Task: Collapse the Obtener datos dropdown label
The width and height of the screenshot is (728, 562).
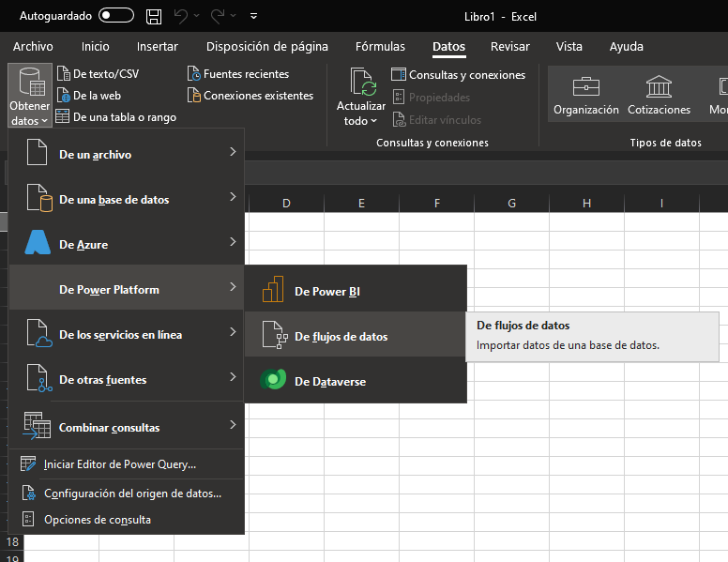Action: [30, 114]
